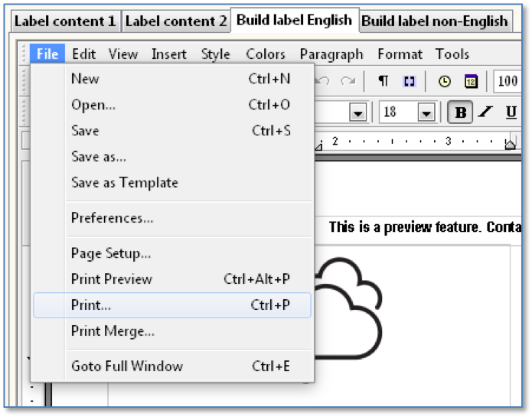Image resolution: width=532 pixels, height=417 pixels.
Task: Open the File menu
Action: [x=47, y=54]
